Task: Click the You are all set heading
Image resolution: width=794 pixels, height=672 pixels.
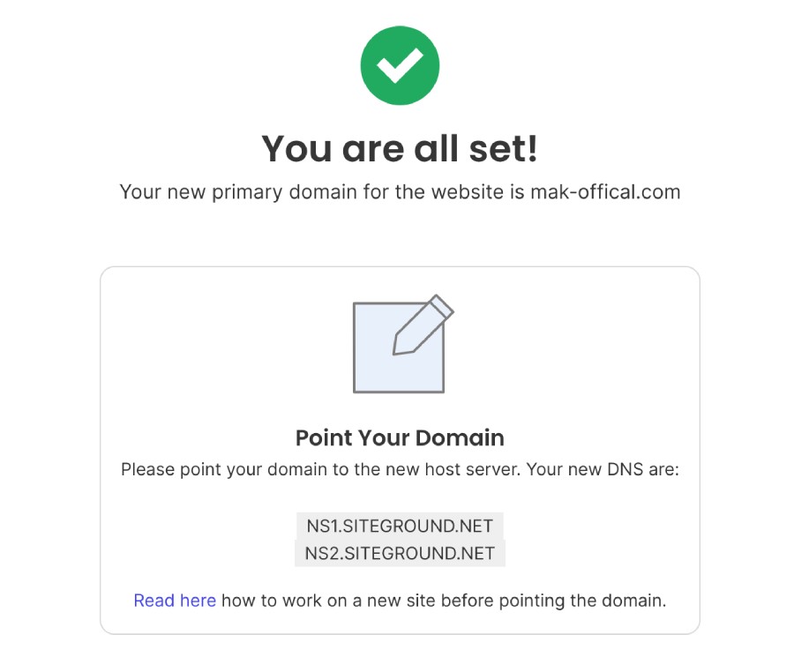Action: click(x=400, y=148)
